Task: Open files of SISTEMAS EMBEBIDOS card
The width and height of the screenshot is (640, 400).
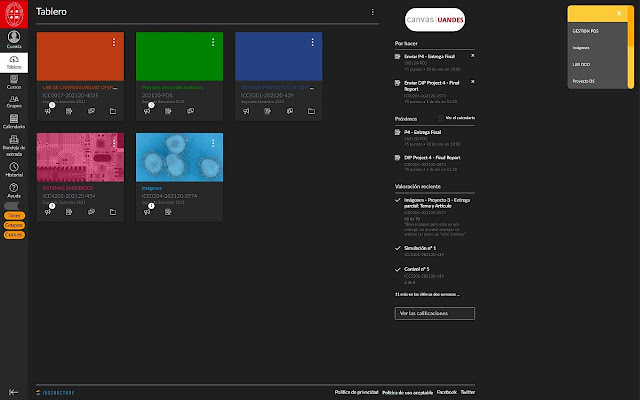Action: pos(113,212)
